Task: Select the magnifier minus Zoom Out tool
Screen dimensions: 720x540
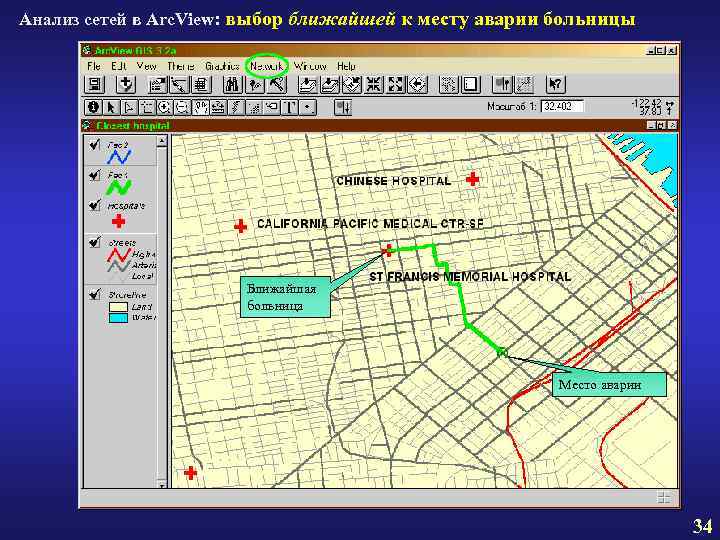Action: coord(182,107)
